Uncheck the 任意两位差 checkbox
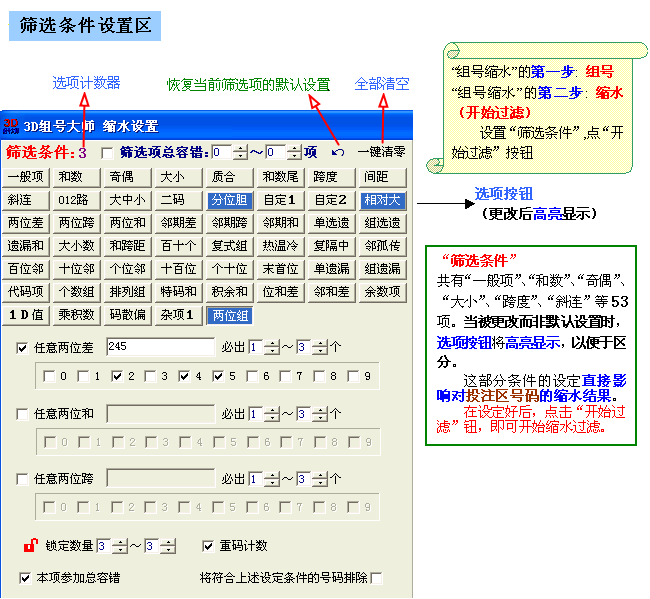The width and height of the screenshot is (650, 599). [x=22, y=347]
